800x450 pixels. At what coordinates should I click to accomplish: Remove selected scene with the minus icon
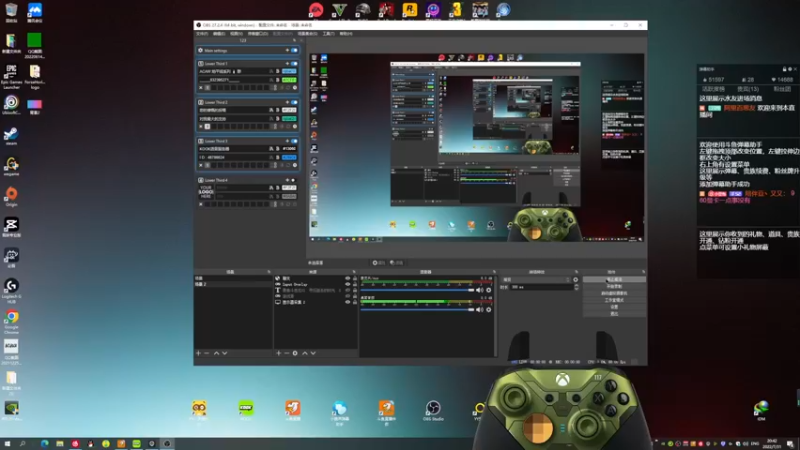(207, 353)
